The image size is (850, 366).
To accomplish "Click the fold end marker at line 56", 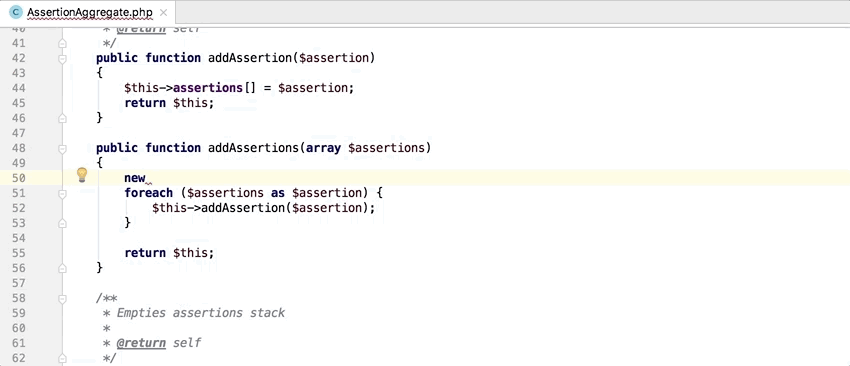I will (x=62, y=268).
